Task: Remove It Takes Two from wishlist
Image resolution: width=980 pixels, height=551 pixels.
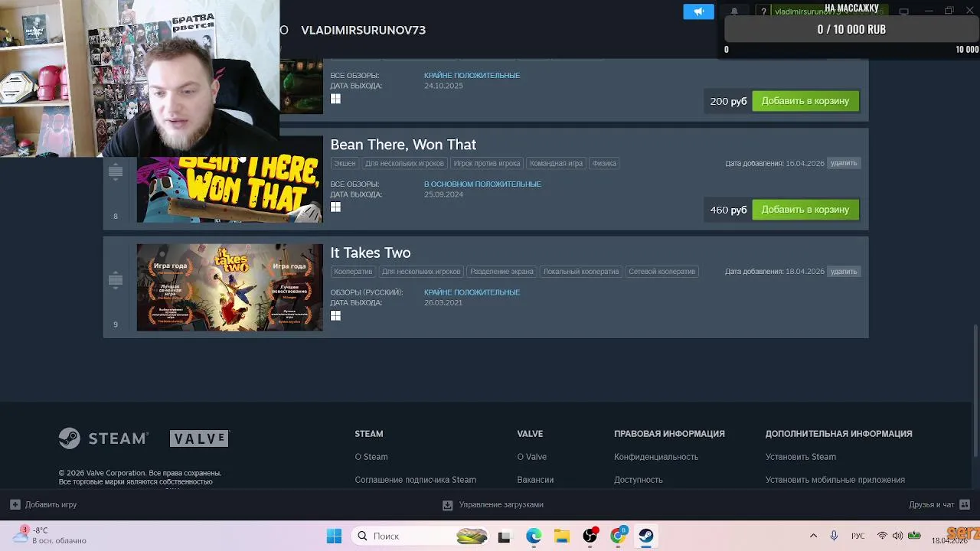Action: (844, 272)
